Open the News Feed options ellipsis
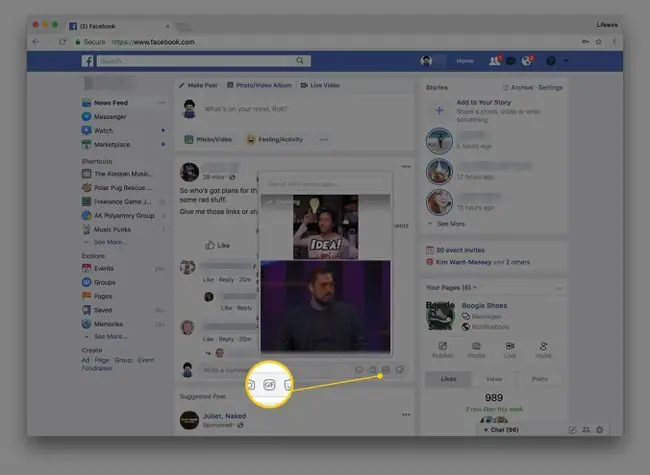 161,103
